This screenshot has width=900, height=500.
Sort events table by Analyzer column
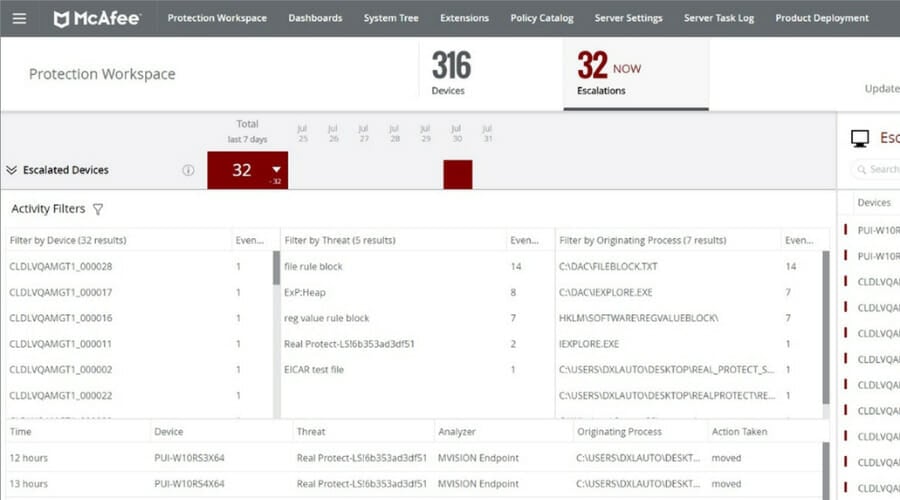coord(457,432)
